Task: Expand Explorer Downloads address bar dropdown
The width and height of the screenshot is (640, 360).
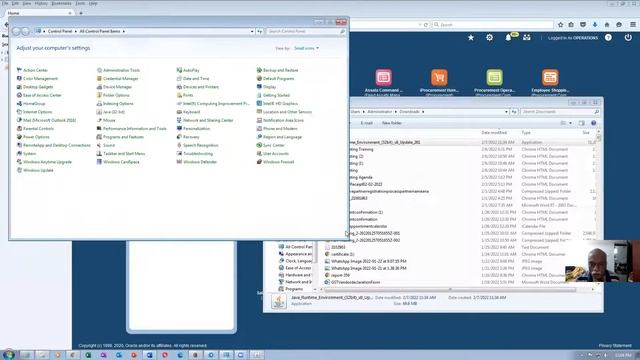Action: (x=506, y=112)
